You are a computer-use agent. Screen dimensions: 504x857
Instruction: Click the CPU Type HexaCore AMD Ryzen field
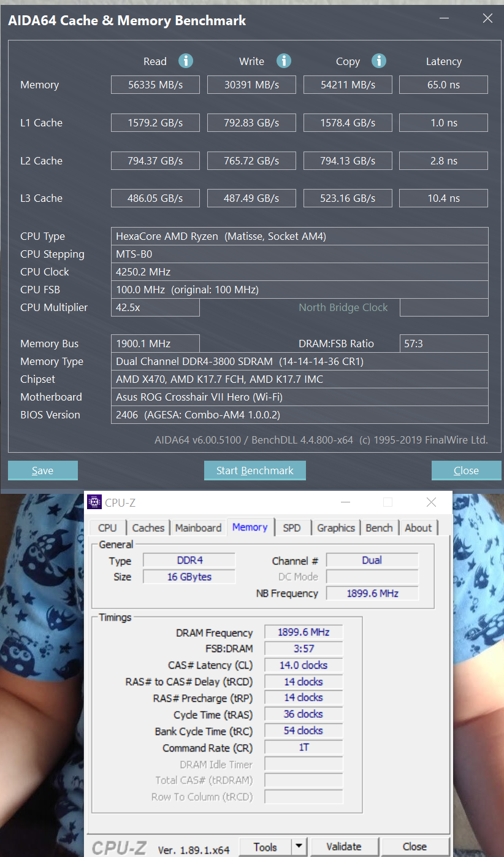point(300,236)
